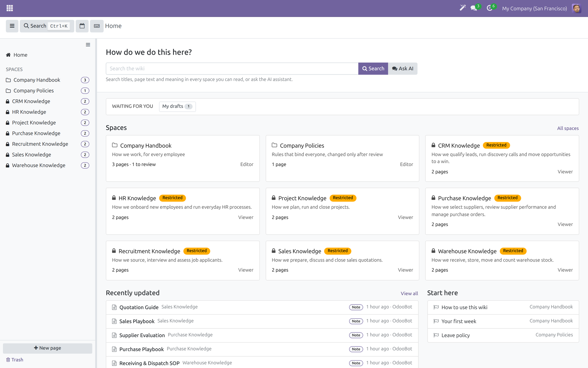The width and height of the screenshot is (588, 368).
Task: Open the Sales Knowledge space card title
Action: pos(300,251)
